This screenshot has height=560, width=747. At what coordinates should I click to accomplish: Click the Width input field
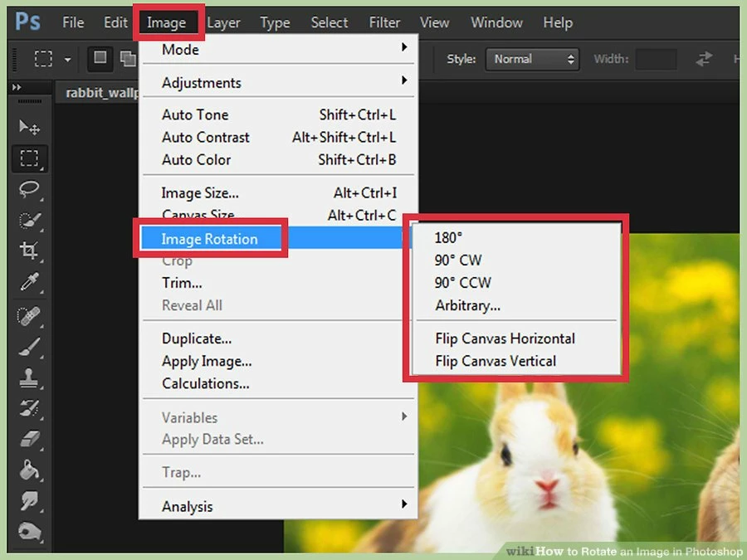click(656, 59)
